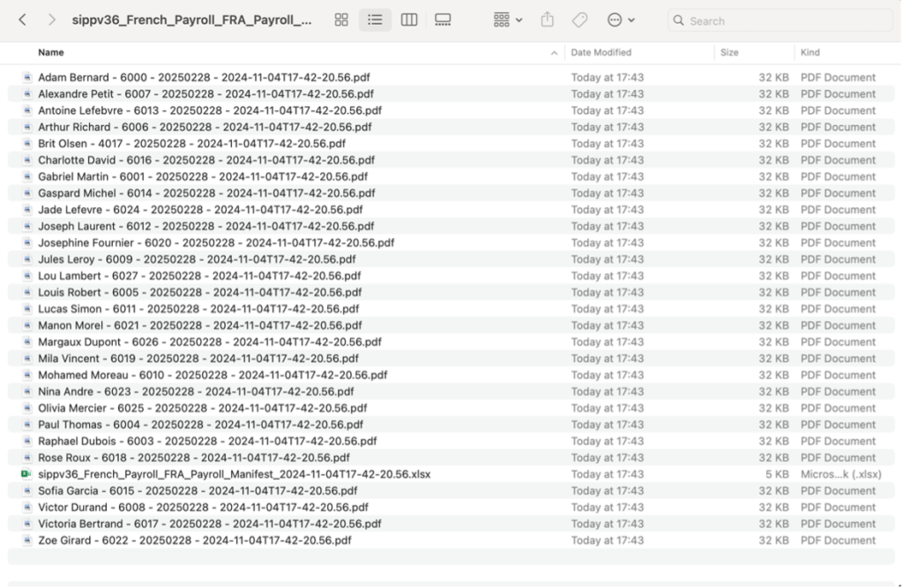The width and height of the screenshot is (903, 588).
Task: Open the Tags icon
Action: 578,19
